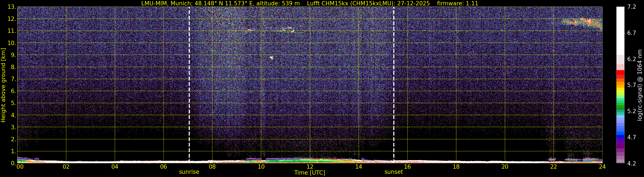This screenshot has height=177, width=644.
Task: Click the time axis tick label '02'
Action: (66, 167)
